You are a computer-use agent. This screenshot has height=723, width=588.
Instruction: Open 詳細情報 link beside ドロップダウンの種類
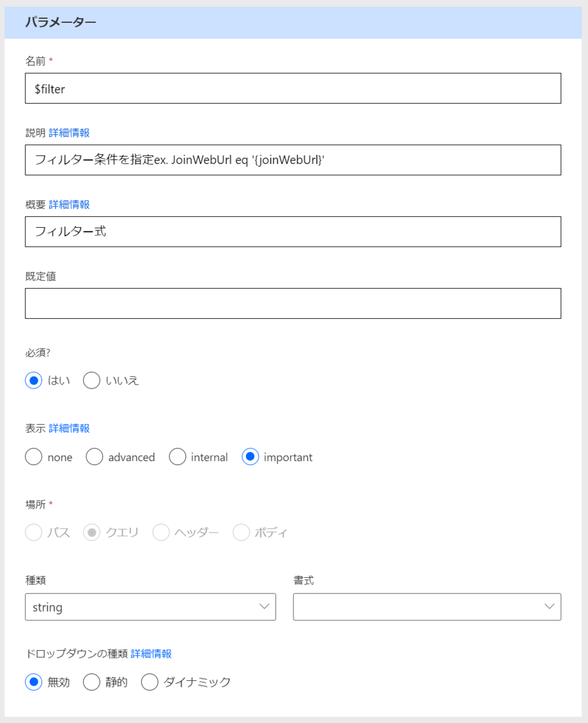click(151, 654)
